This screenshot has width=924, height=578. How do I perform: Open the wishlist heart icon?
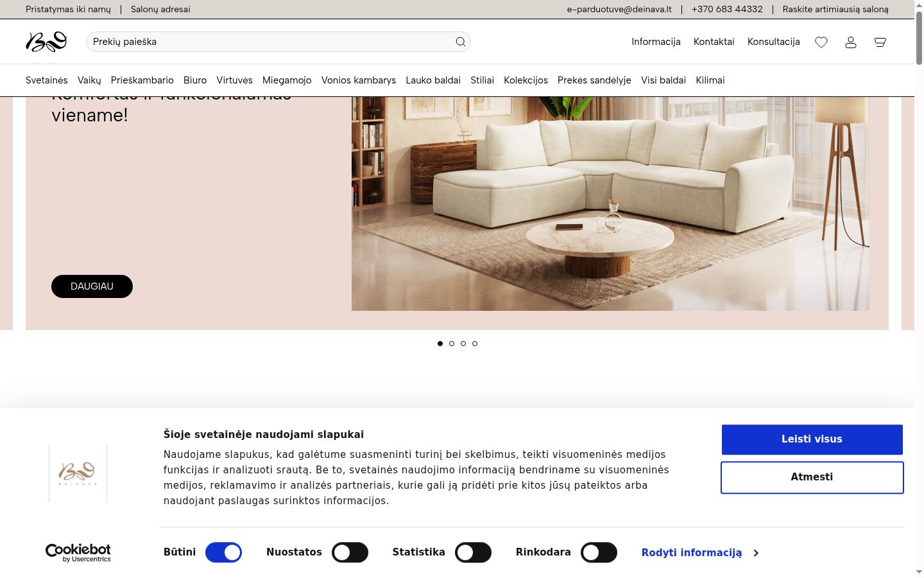[821, 42]
